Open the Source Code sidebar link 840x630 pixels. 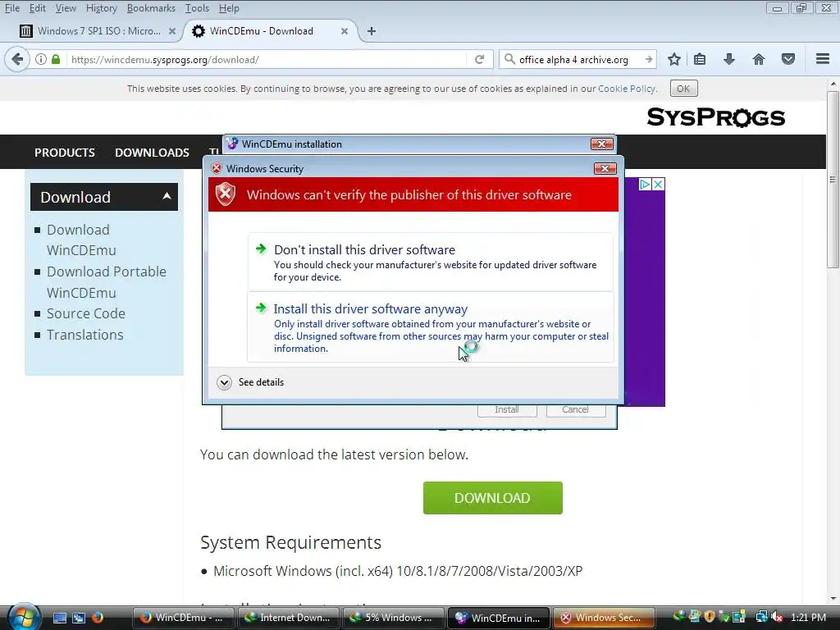(x=85, y=313)
